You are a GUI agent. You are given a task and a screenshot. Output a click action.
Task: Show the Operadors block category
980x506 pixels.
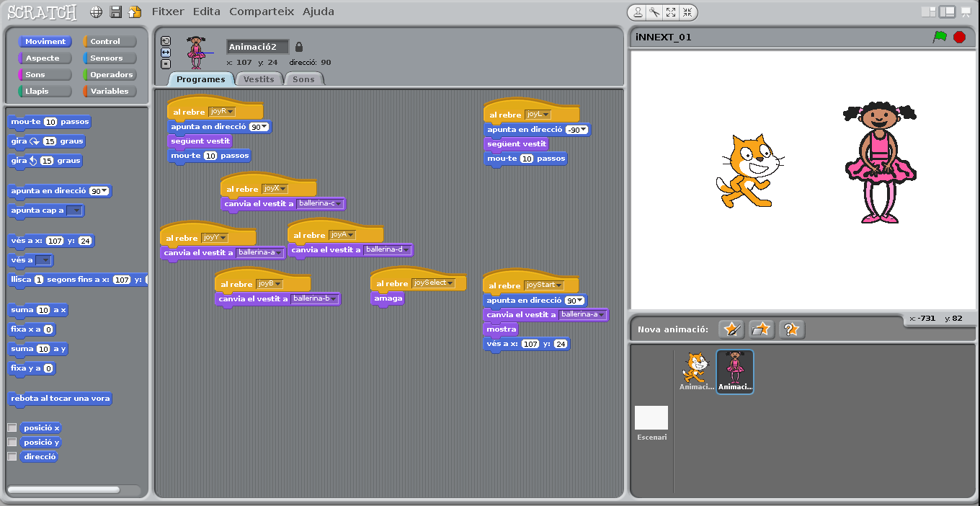point(110,75)
